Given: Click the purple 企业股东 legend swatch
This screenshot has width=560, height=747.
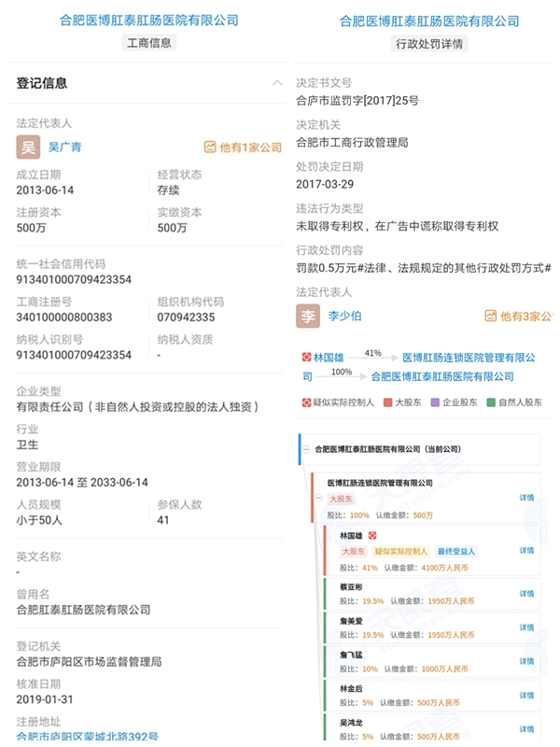Looking at the screenshot, I should 435,402.
